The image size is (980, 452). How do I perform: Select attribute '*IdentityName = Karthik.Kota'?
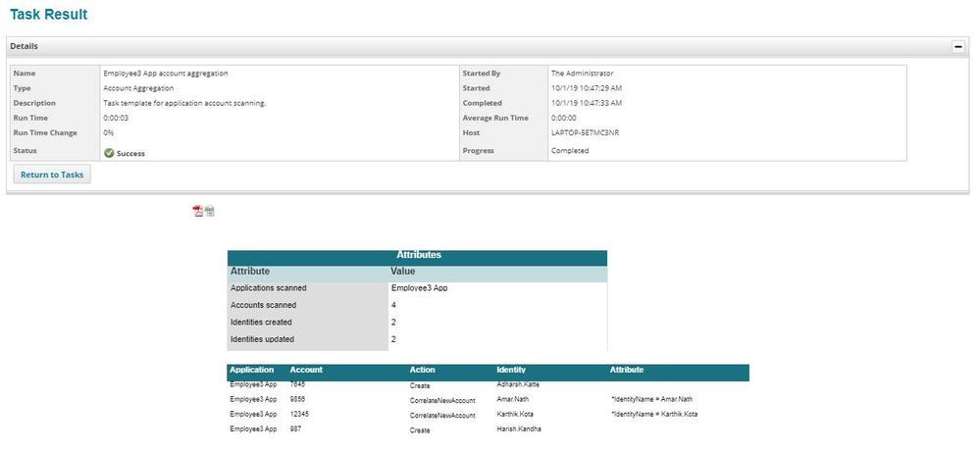pos(653,414)
